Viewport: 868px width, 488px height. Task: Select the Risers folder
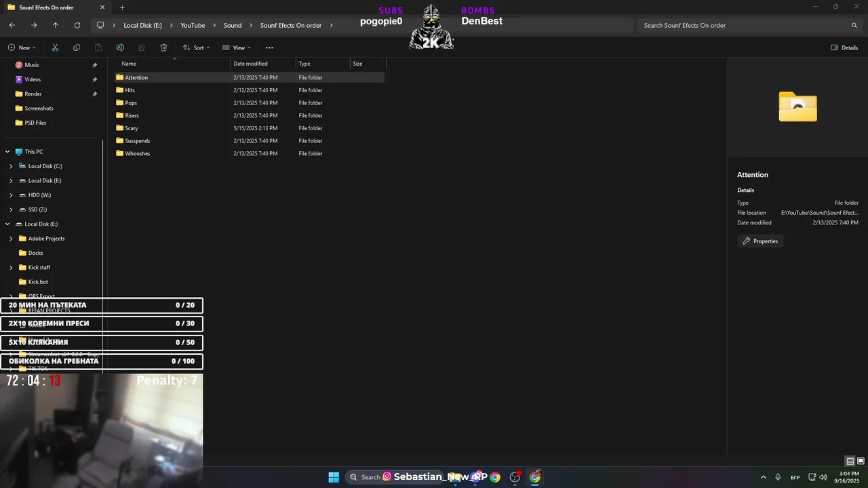132,115
